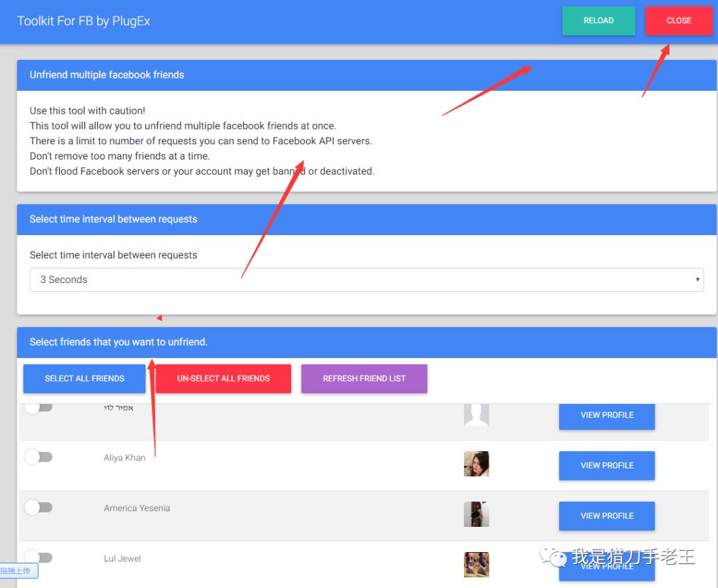Click REFRESH FRIEND LIST button

tap(364, 379)
